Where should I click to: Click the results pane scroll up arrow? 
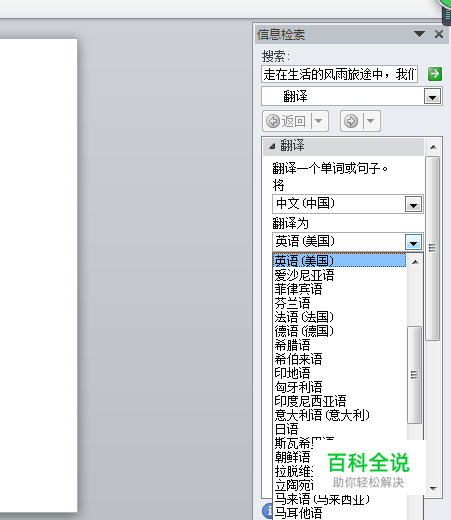(x=433, y=147)
